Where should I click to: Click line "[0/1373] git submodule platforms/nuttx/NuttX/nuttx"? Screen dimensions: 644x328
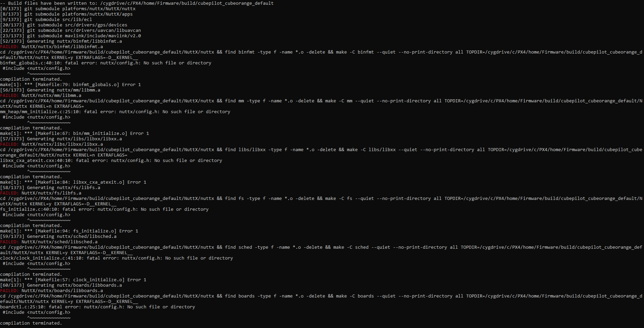(68, 8)
